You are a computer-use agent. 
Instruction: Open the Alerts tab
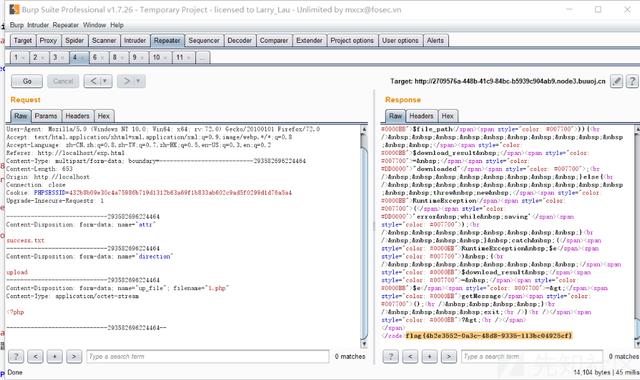click(x=435, y=40)
